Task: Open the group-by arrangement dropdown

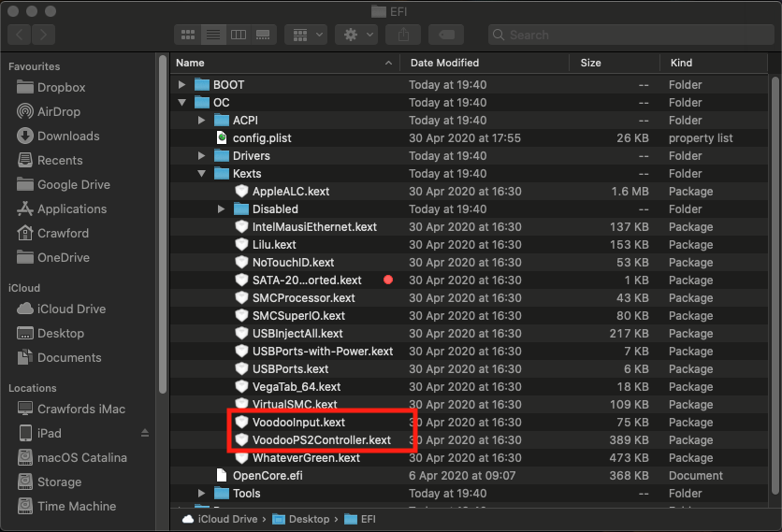Action: 306,35
